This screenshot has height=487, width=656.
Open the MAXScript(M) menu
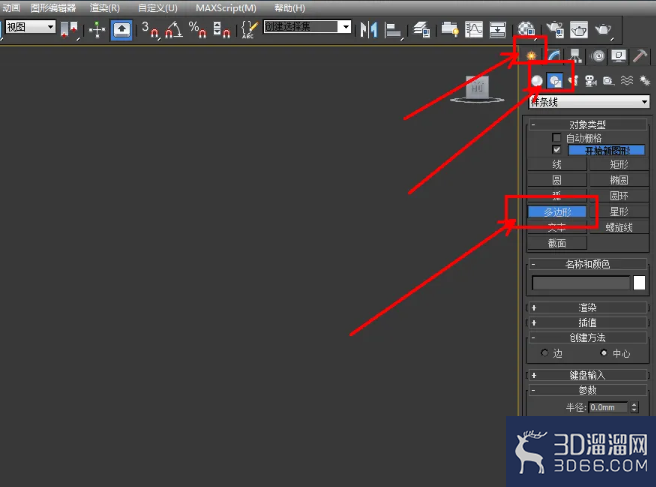[x=226, y=8]
